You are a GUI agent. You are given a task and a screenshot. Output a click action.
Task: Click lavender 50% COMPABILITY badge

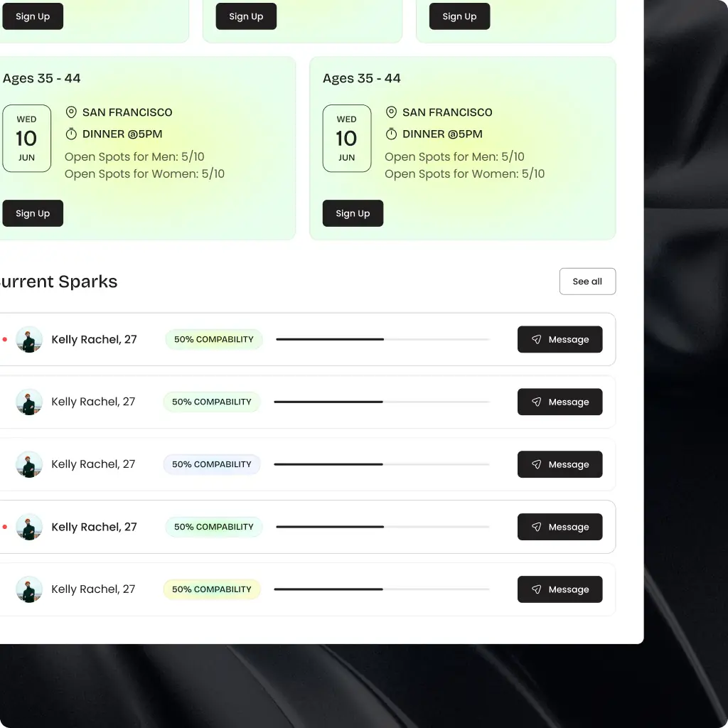click(212, 464)
